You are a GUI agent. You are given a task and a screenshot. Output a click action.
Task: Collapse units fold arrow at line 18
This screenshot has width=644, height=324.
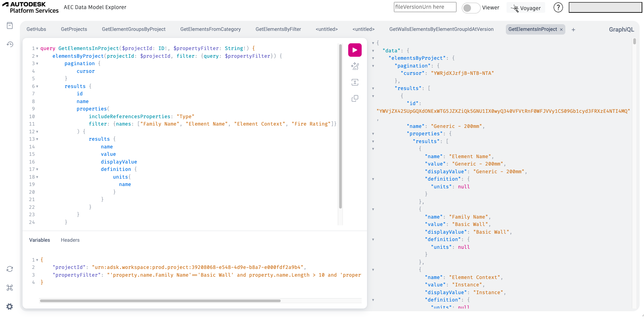pyautogui.click(x=37, y=177)
